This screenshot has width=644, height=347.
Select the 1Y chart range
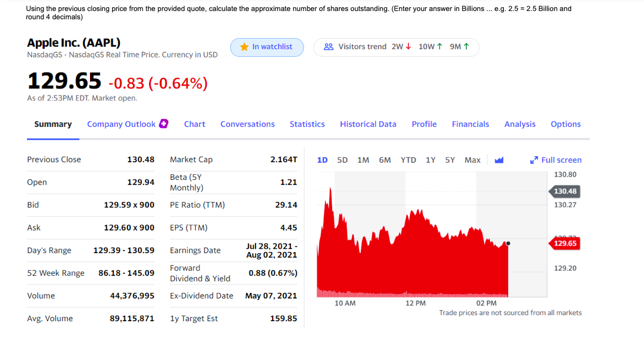click(x=430, y=160)
